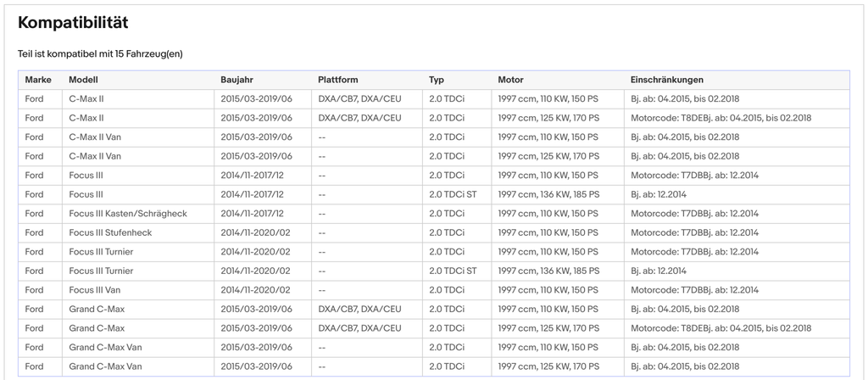This screenshot has height=380, width=868.
Task: Click the Kompatibilität heading
Action: 73,23
